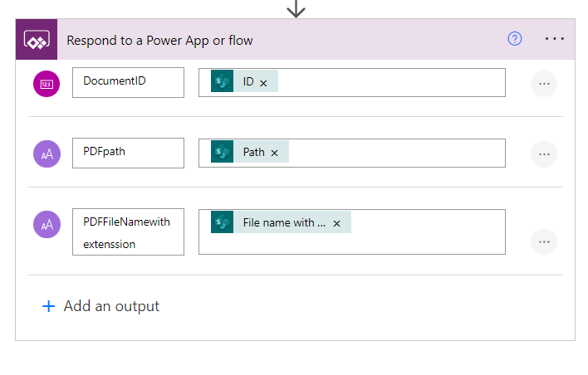The height and width of the screenshot is (375, 588).
Task: Remove the Path dynamic content token
Action: [x=274, y=153]
